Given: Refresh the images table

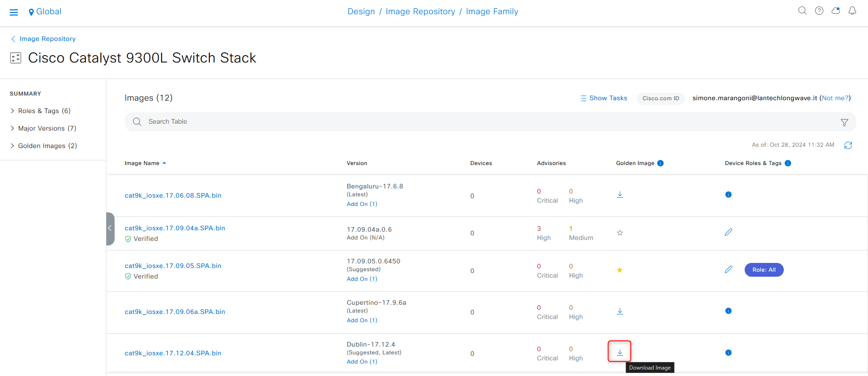Looking at the screenshot, I should coord(848,145).
